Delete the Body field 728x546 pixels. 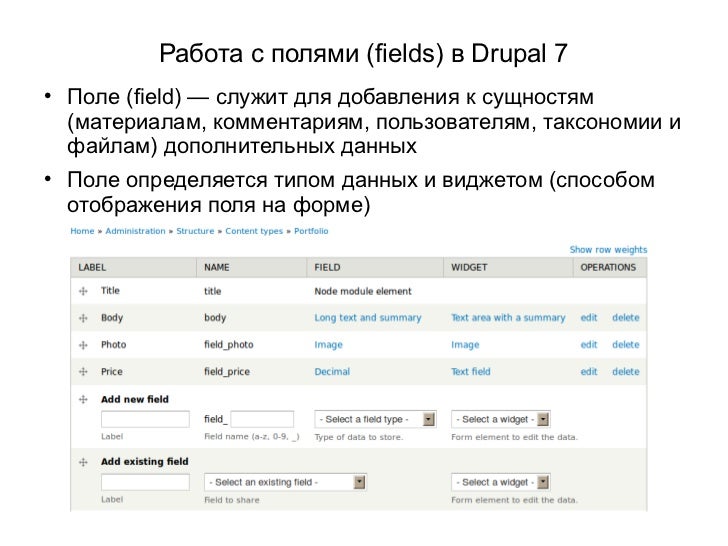(626, 318)
